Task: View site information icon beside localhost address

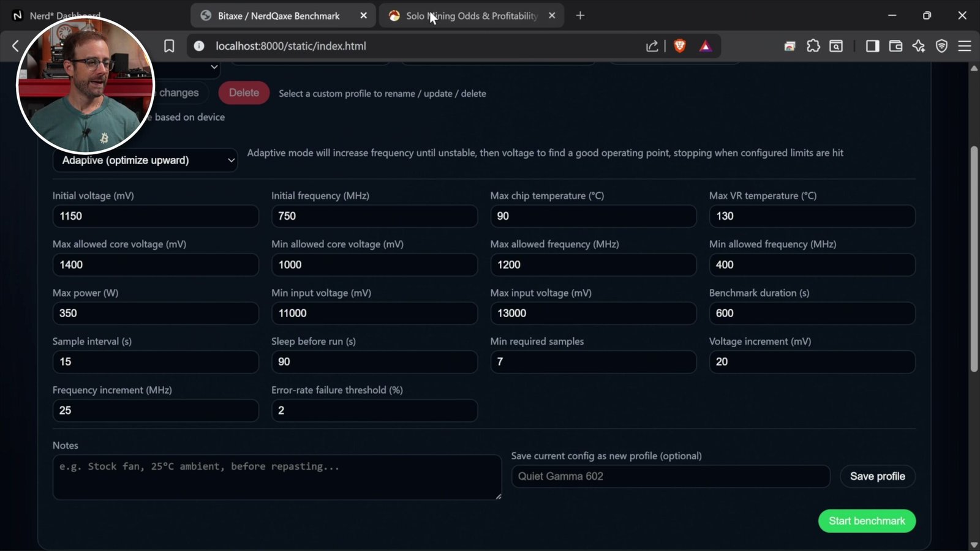Action: click(199, 46)
